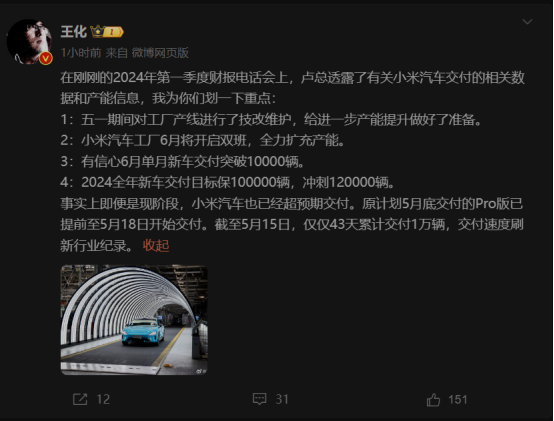Click point 4 about 2024 delivery target
The image size is (554, 421).
click(x=228, y=182)
